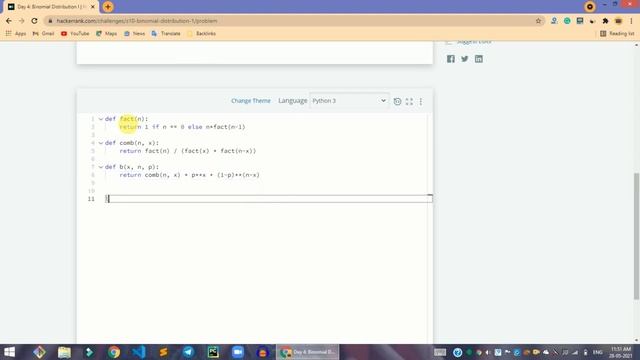Reset code with the editor history icon
The height and width of the screenshot is (360, 640).
[x=397, y=101]
